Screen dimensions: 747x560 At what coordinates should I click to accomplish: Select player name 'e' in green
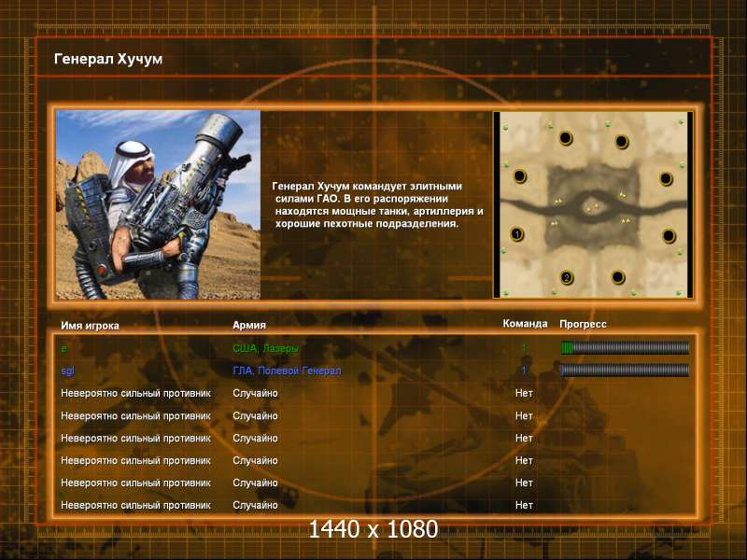[63, 348]
